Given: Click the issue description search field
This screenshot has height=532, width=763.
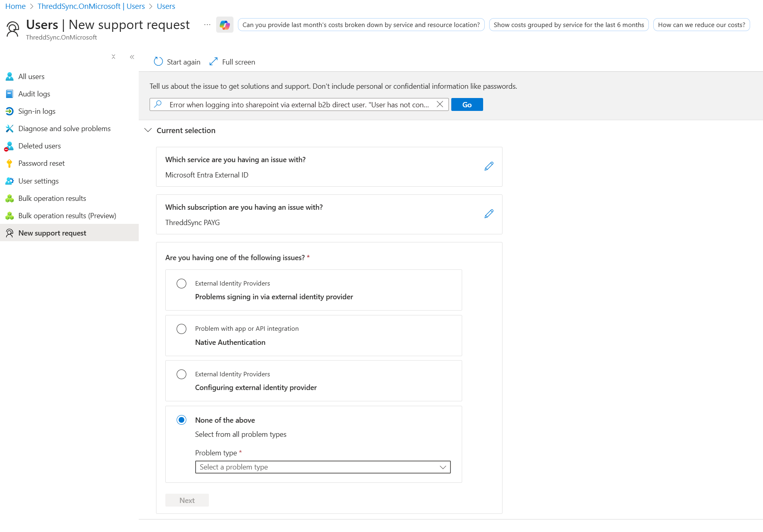Looking at the screenshot, I should (x=298, y=104).
